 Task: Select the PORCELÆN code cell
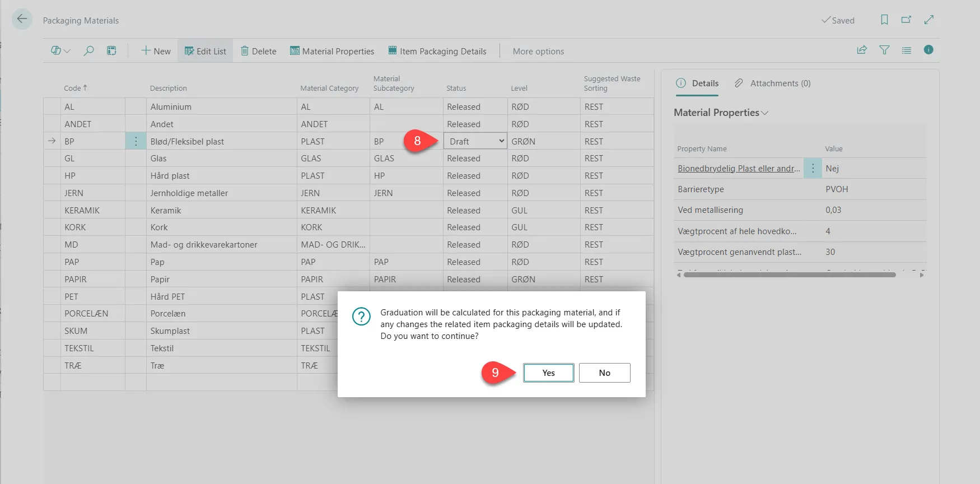tap(92, 313)
